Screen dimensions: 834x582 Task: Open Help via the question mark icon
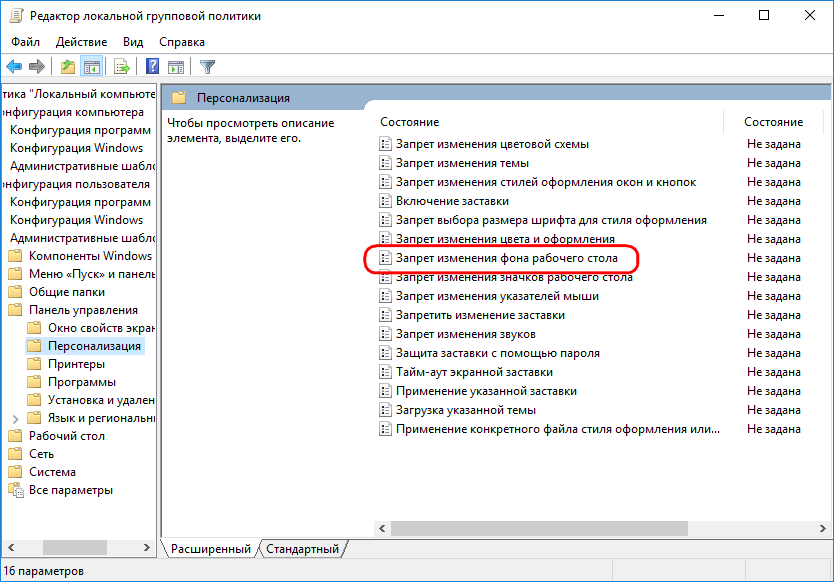click(x=153, y=66)
